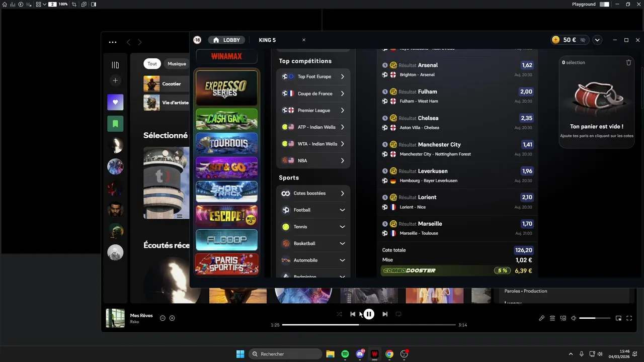Click the crop icon in top toolbar
Screen dimensions: 644x362
pyautogui.click(x=74, y=4)
